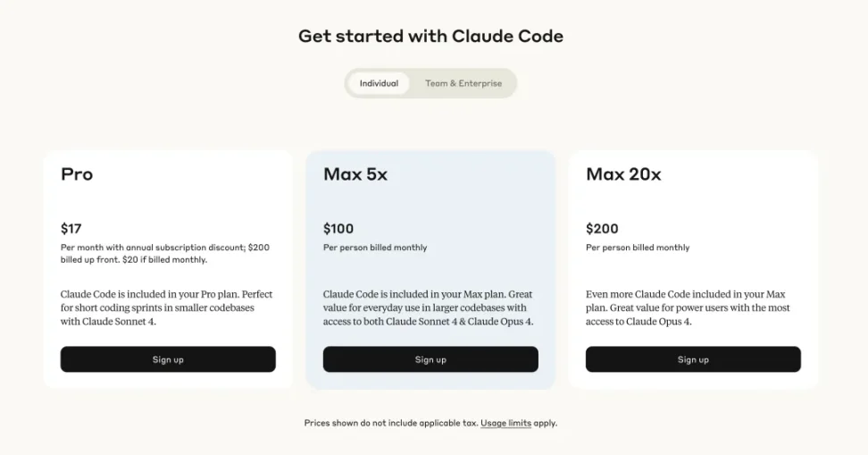The height and width of the screenshot is (455, 868).
Task: Switch to the Team & Enterprise tab
Action: pos(463,83)
